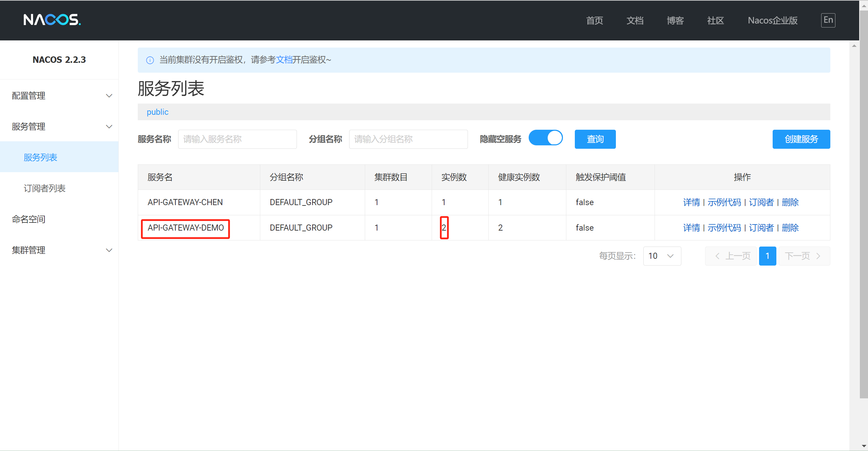Click the next page arrow 下一页
This screenshot has width=868, height=451.
(804, 256)
